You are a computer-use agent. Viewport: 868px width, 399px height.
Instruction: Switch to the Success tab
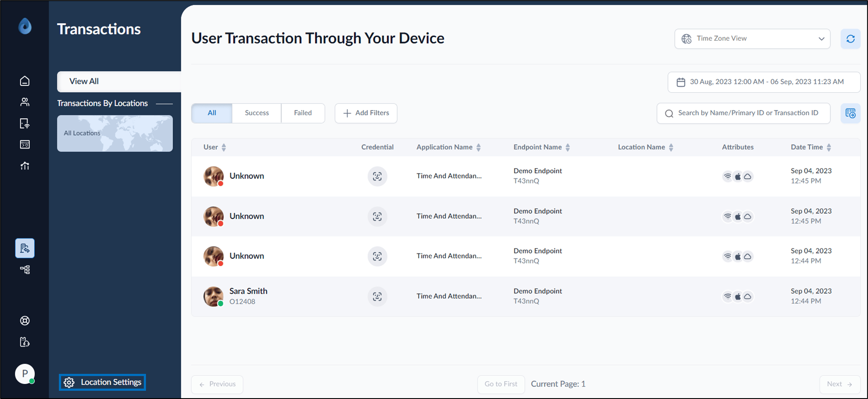[257, 113]
